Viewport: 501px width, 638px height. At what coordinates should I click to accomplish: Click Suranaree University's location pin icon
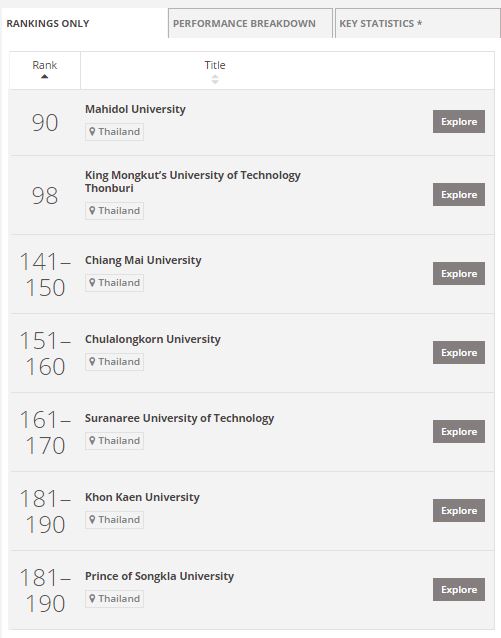pyautogui.click(x=92, y=441)
